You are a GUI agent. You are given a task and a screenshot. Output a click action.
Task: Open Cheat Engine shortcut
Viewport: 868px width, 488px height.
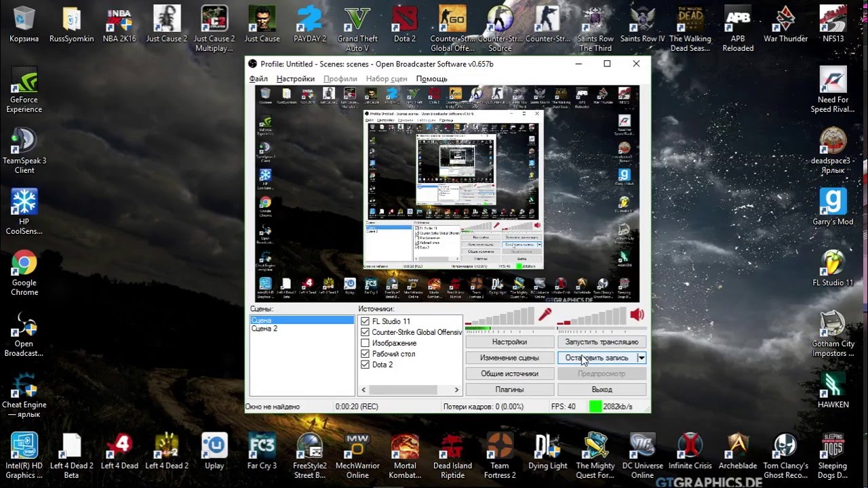coord(24,395)
